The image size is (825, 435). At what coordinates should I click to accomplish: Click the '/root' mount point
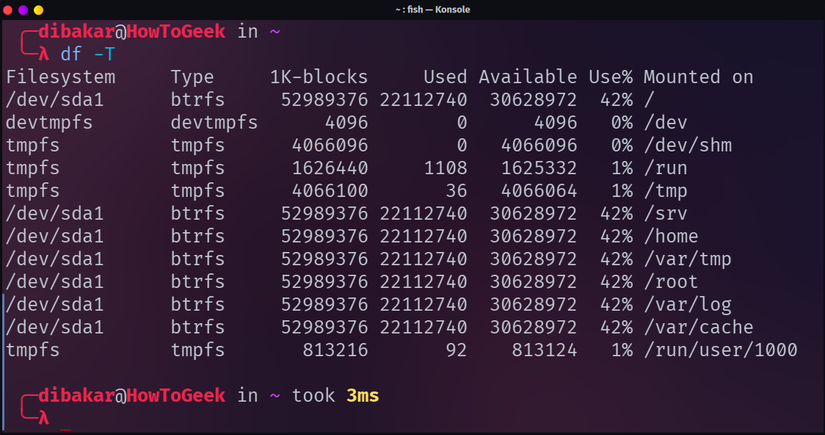[x=671, y=282]
